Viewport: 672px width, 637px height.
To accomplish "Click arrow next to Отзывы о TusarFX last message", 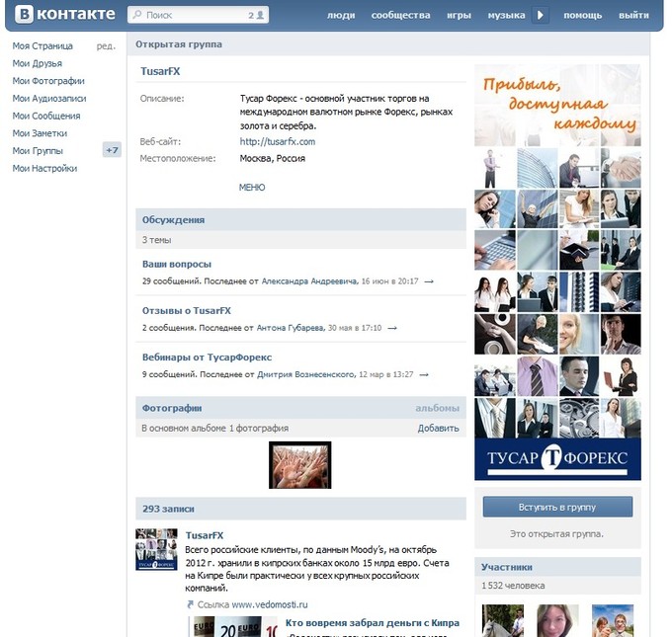I will [x=392, y=328].
